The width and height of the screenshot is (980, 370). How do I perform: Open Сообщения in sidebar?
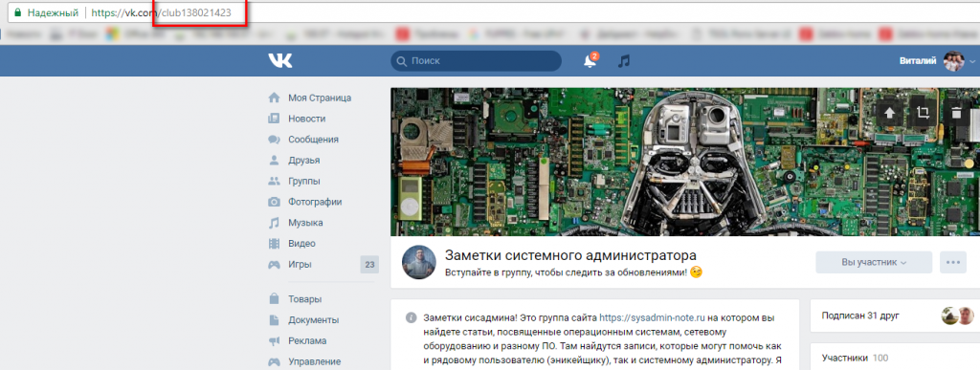click(x=313, y=140)
